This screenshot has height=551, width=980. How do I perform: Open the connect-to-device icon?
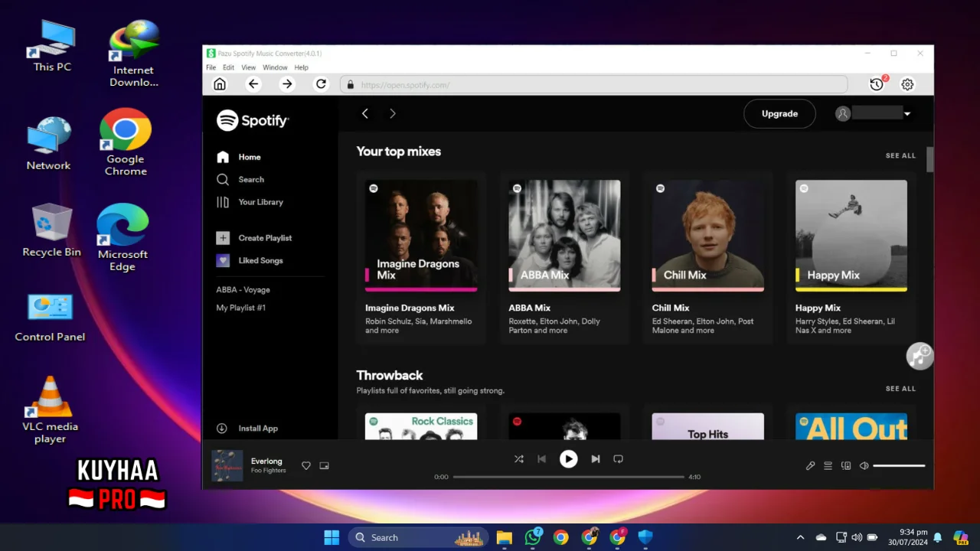[x=846, y=465]
